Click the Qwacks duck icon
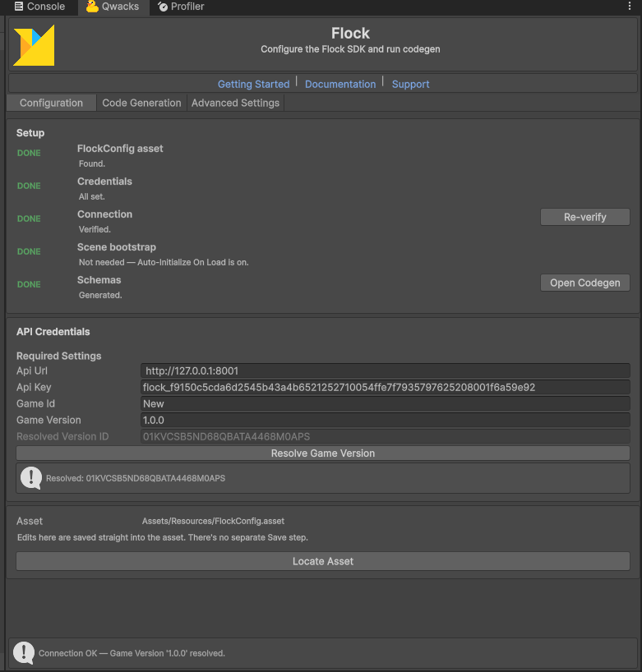The width and height of the screenshot is (642, 672). [92, 7]
